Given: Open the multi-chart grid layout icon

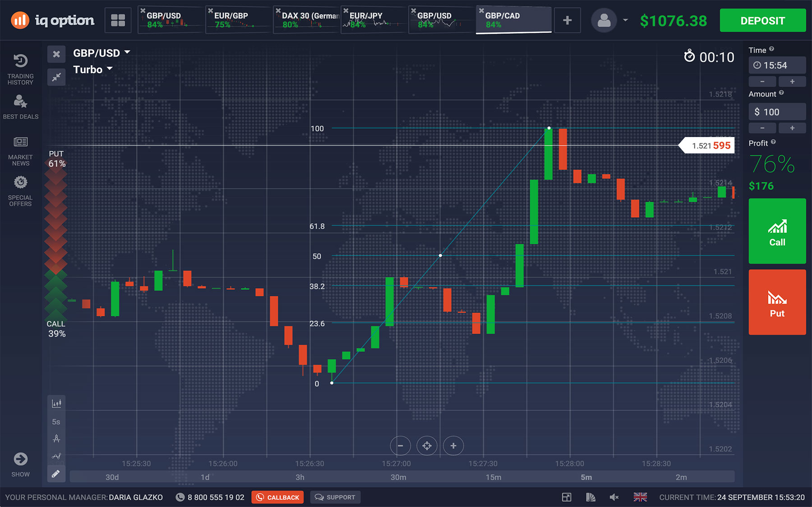Looking at the screenshot, I should click(118, 20).
